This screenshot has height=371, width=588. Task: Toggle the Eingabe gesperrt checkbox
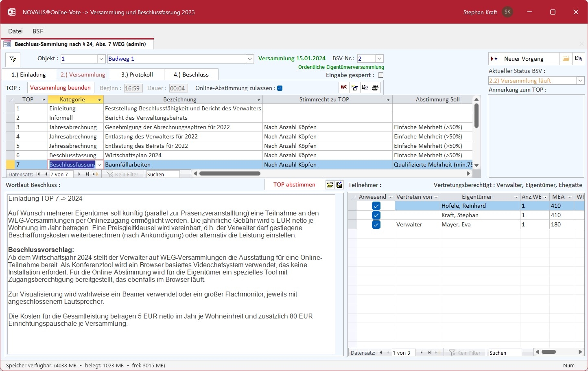point(380,75)
